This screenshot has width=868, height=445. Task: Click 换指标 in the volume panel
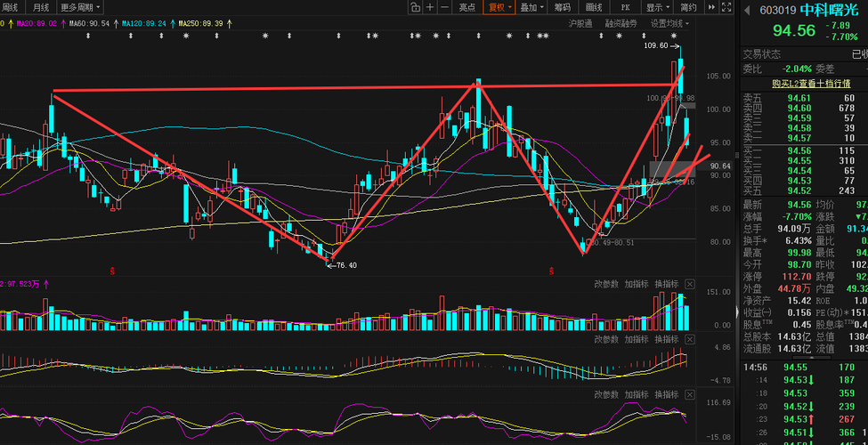point(667,284)
